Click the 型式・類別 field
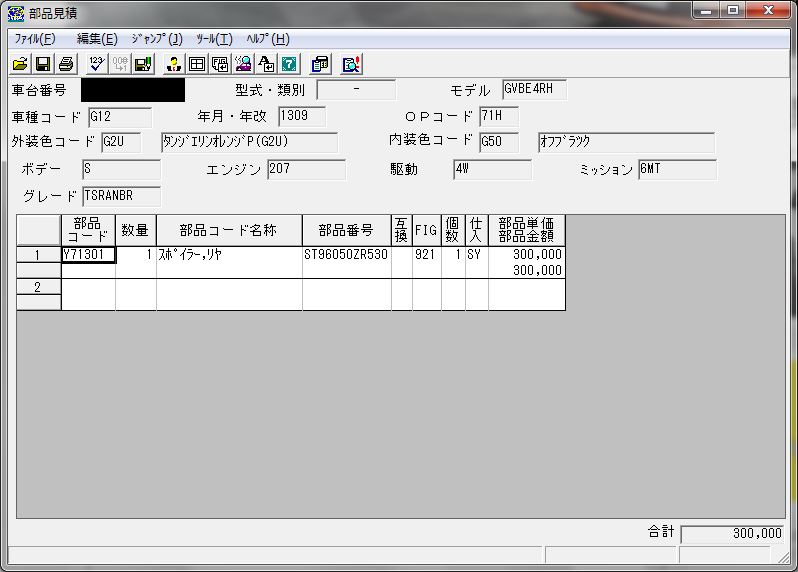The width and height of the screenshot is (798, 572). tap(356, 90)
